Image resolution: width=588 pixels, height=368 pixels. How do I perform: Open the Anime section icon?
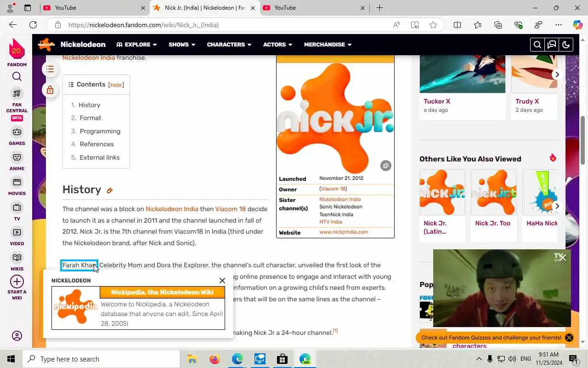(x=17, y=157)
